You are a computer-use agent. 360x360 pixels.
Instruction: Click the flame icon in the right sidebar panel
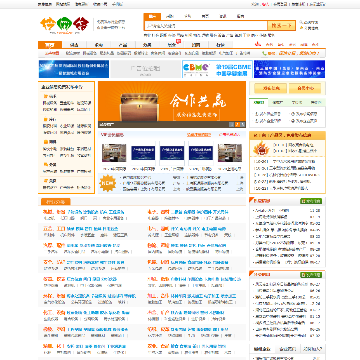[x=259, y=148]
